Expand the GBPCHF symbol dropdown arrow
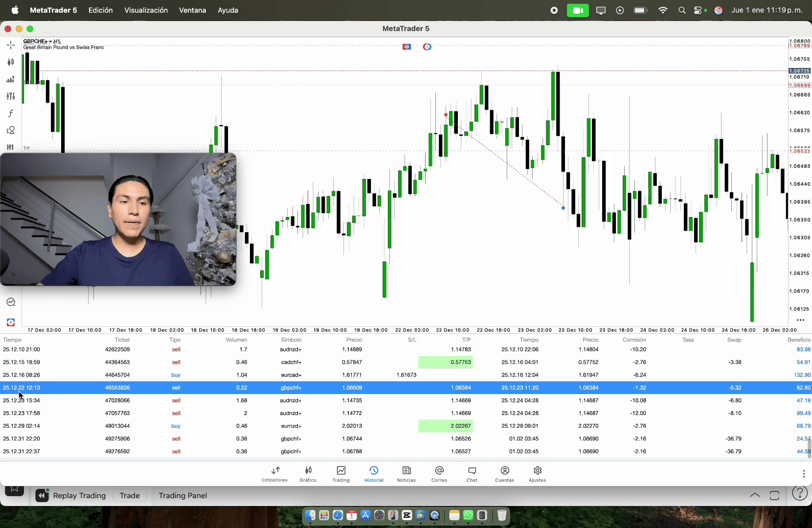 50,42
